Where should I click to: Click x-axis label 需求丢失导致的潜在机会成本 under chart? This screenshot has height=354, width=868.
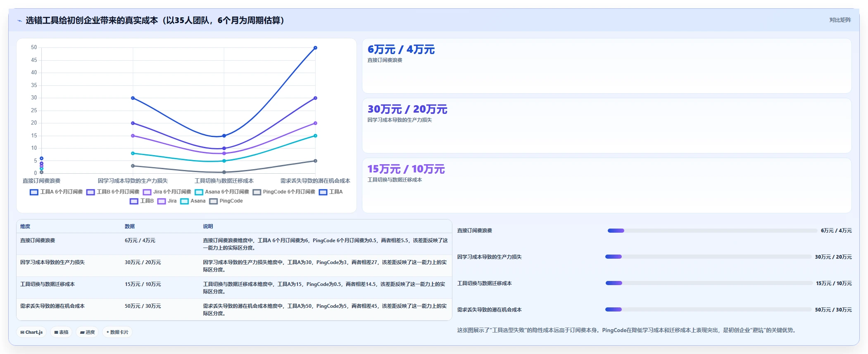pos(315,181)
